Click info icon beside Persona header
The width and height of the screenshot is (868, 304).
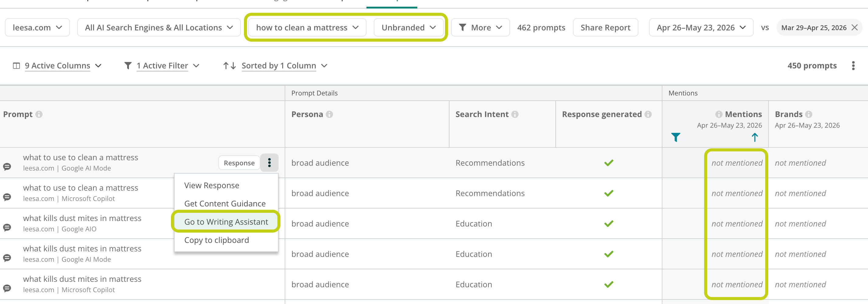(x=330, y=115)
